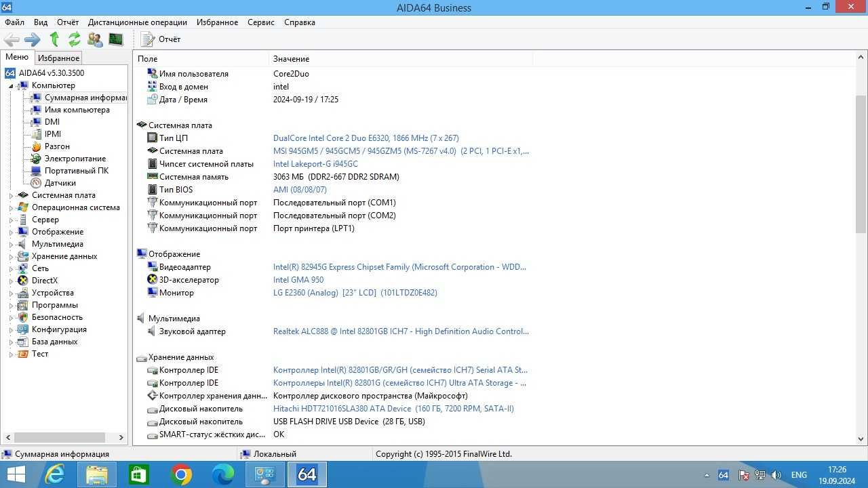This screenshot has width=868, height=488.
Task: Open the Hitachi HDT721016SLA380 ATA Device link
Action: pyautogui.click(x=393, y=409)
